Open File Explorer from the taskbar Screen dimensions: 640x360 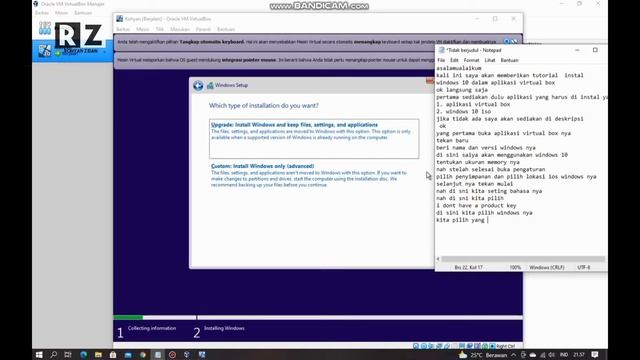(98, 355)
